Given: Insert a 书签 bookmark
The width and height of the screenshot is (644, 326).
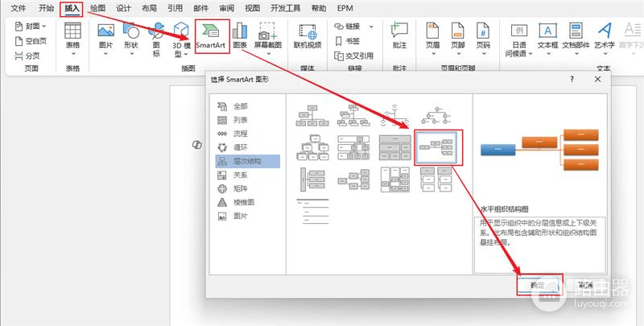Looking at the screenshot, I should pyautogui.click(x=348, y=41).
